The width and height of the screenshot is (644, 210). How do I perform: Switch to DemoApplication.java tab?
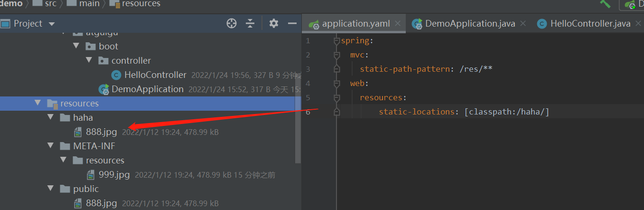pyautogui.click(x=470, y=23)
